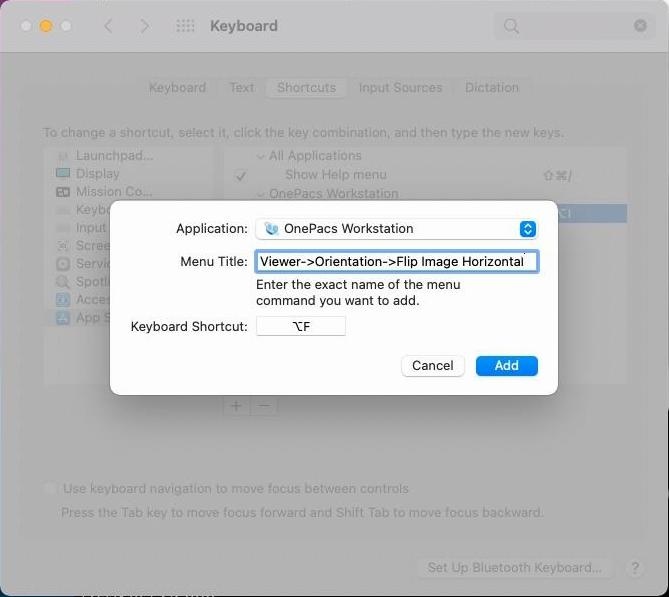Screen dimensions: 669x597
Task: Open help with the question mark button
Action: tap(635, 568)
